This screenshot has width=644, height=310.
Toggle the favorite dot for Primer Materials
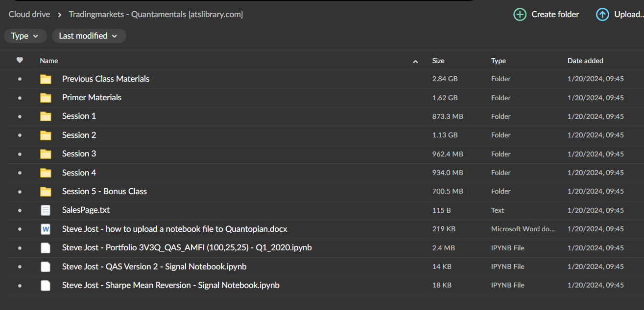point(20,98)
